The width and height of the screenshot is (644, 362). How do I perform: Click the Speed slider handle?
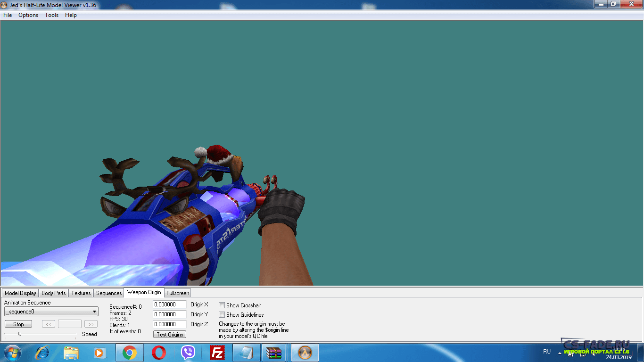[19, 334]
